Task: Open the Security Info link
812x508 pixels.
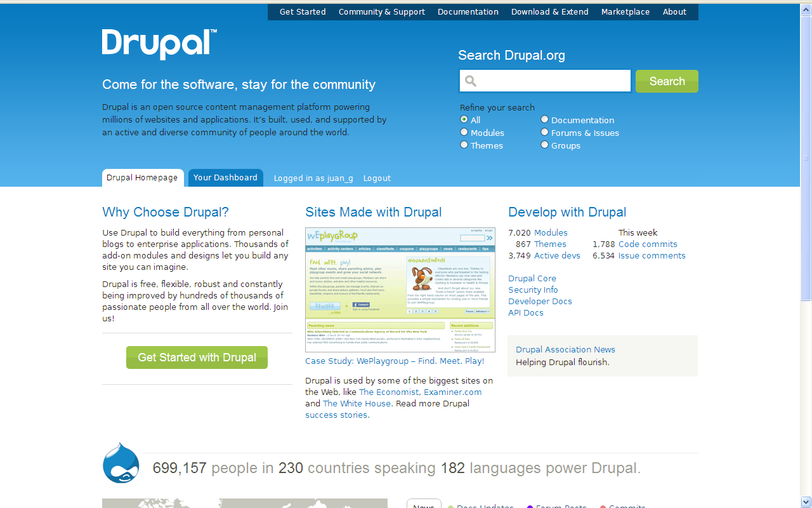Action: (x=533, y=290)
